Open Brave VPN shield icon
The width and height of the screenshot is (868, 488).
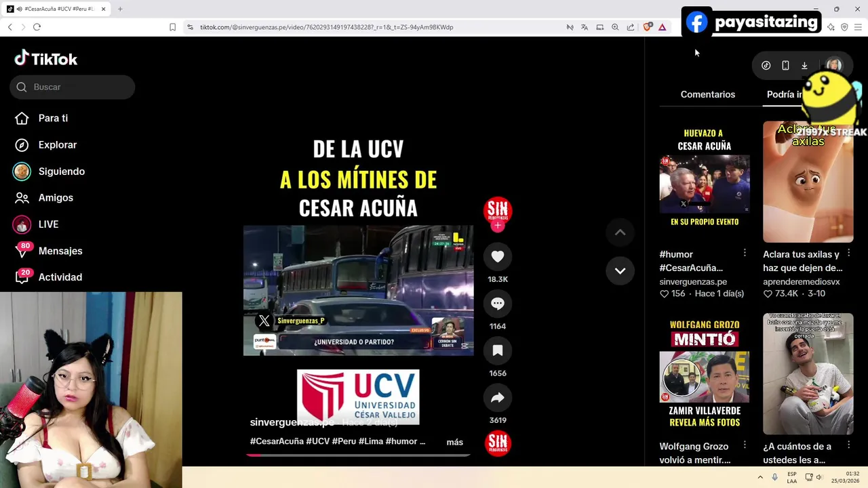tap(844, 27)
